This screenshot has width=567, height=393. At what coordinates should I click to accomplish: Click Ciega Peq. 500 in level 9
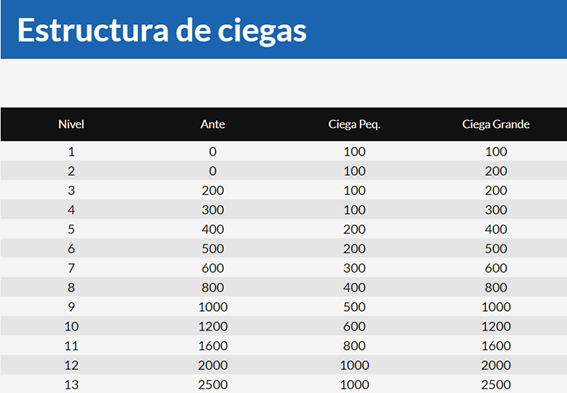[x=354, y=307]
